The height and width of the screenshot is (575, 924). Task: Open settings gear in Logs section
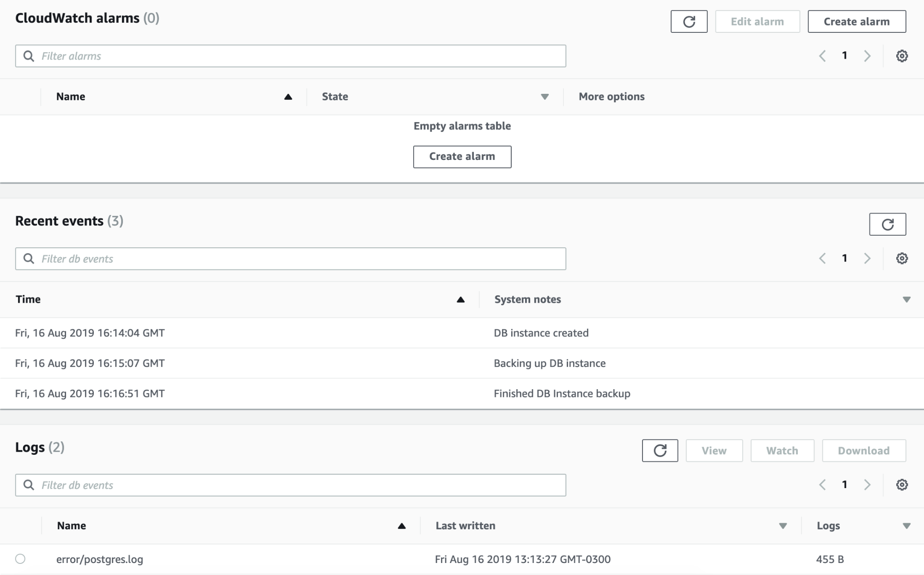[x=901, y=484]
